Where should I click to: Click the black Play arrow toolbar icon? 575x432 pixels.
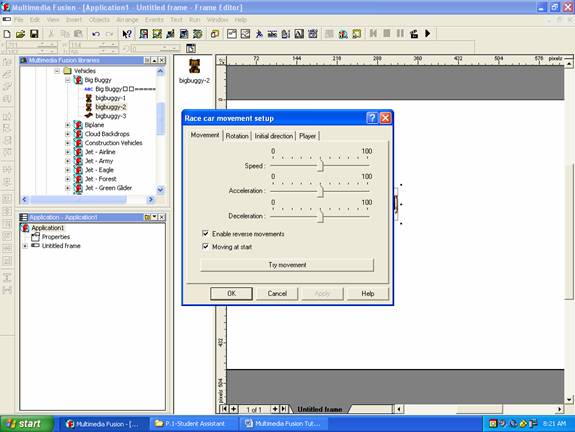(x=428, y=34)
